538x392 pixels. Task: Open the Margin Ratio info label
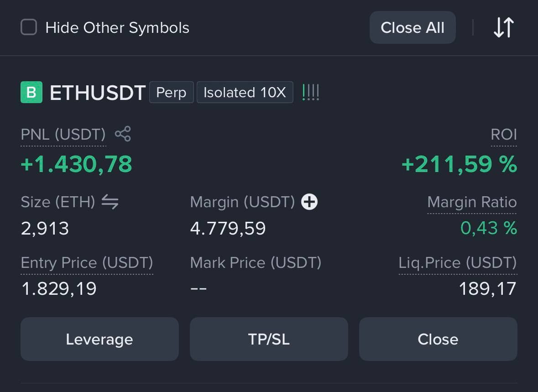coord(472,202)
